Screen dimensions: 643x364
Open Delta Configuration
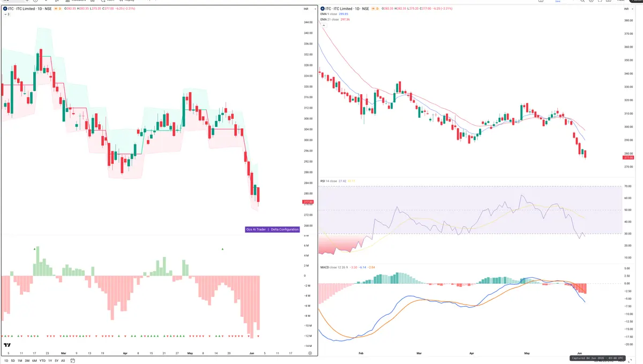285,230
